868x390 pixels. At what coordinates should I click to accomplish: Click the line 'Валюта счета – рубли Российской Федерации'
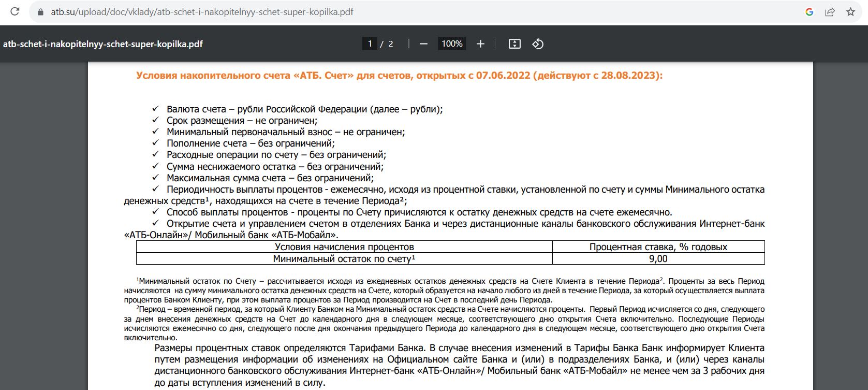(304, 109)
